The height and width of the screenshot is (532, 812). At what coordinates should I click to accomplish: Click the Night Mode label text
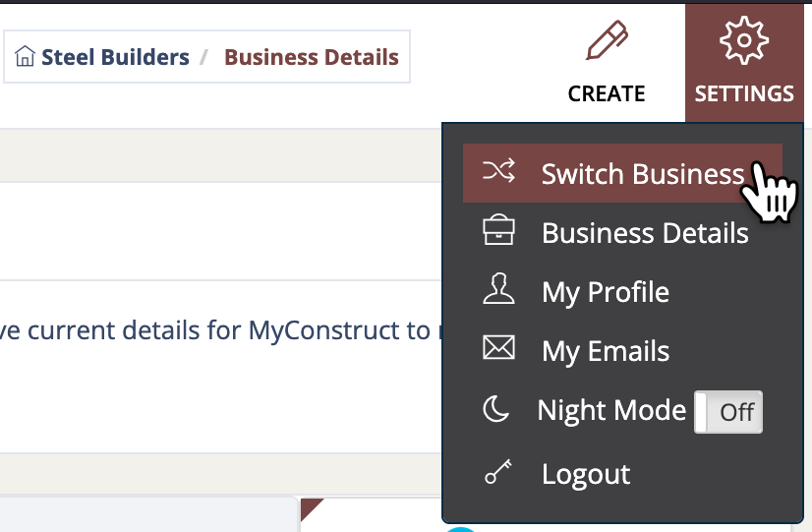pos(611,411)
